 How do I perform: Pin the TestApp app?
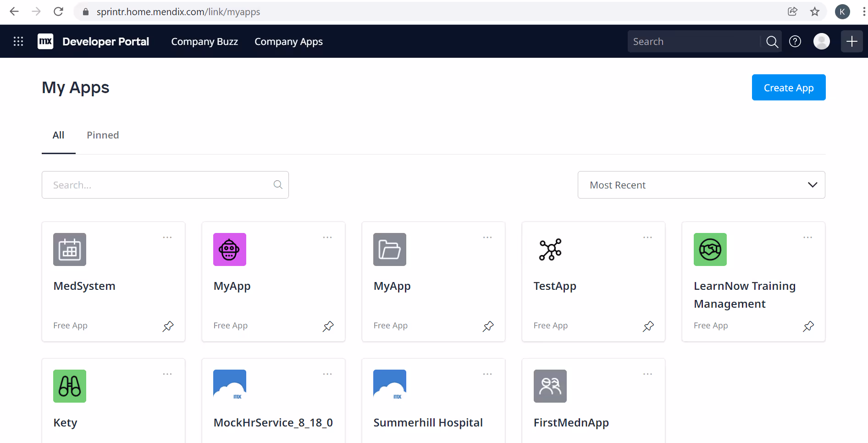648,327
